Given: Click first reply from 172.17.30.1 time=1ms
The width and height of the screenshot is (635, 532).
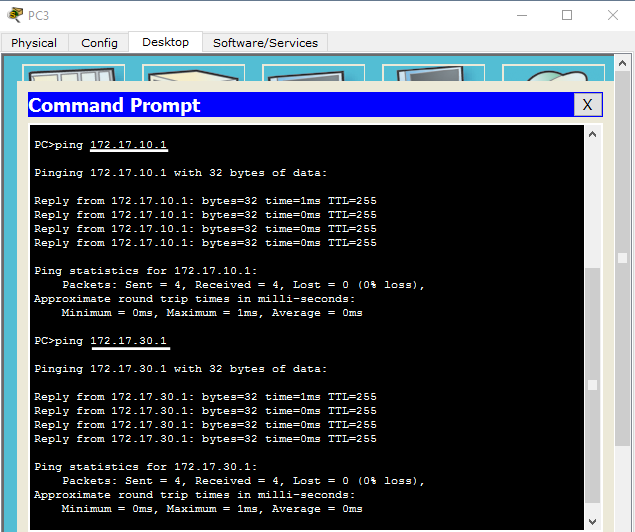Looking at the screenshot, I should [x=205, y=397].
